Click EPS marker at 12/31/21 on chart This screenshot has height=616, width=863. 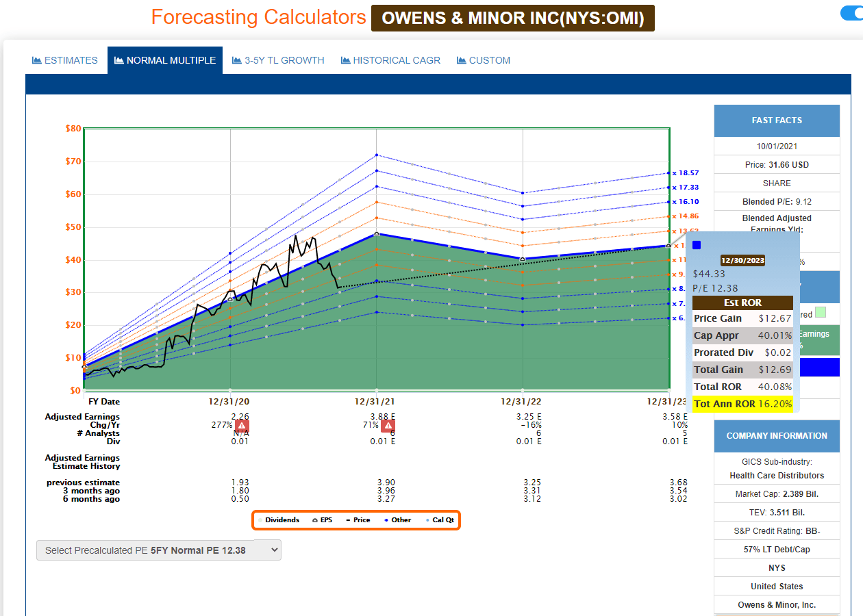point(377,233)
